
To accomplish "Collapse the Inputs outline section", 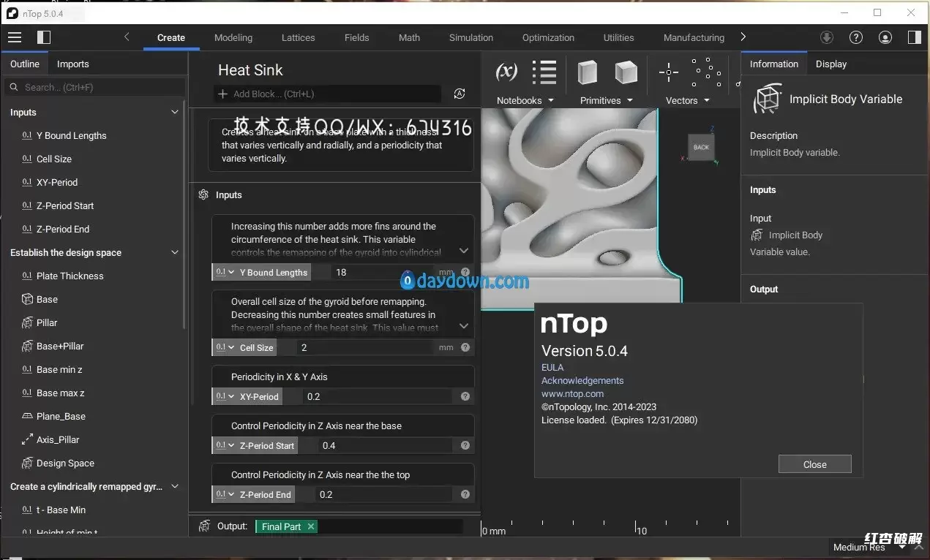I will (175, 112).
